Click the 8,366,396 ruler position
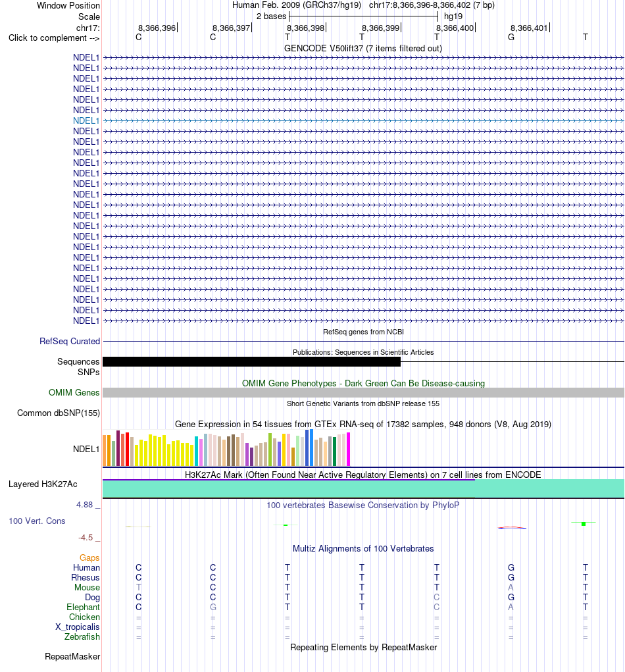 (157, 28)
